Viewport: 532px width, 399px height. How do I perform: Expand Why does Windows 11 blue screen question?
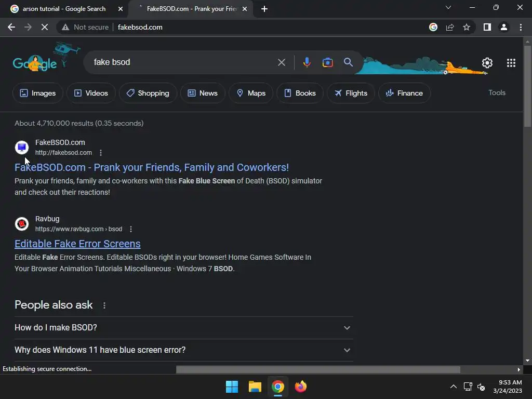point(183,350)
